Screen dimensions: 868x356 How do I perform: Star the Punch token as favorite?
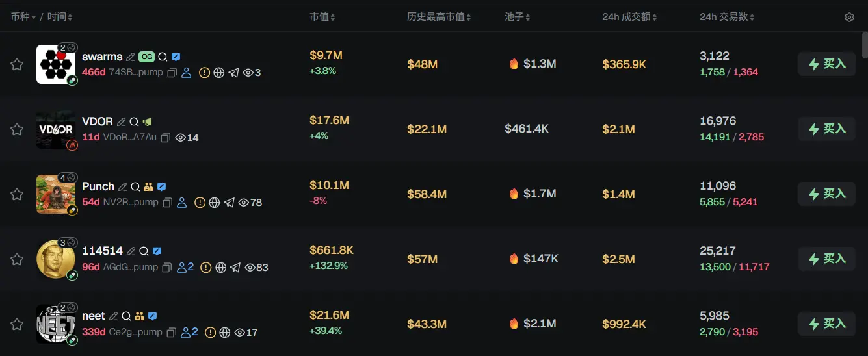pos(17,194)
